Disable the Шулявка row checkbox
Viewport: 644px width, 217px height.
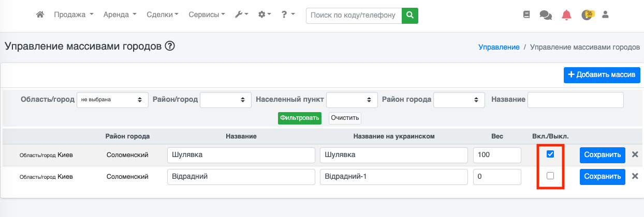click(x=550, y=154)
